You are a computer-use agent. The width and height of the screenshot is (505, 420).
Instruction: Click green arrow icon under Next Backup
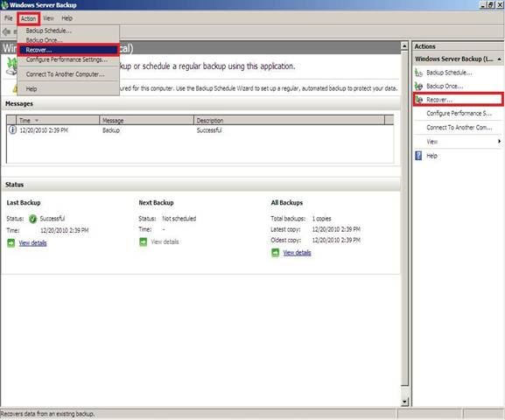click(x=143, y=241)
